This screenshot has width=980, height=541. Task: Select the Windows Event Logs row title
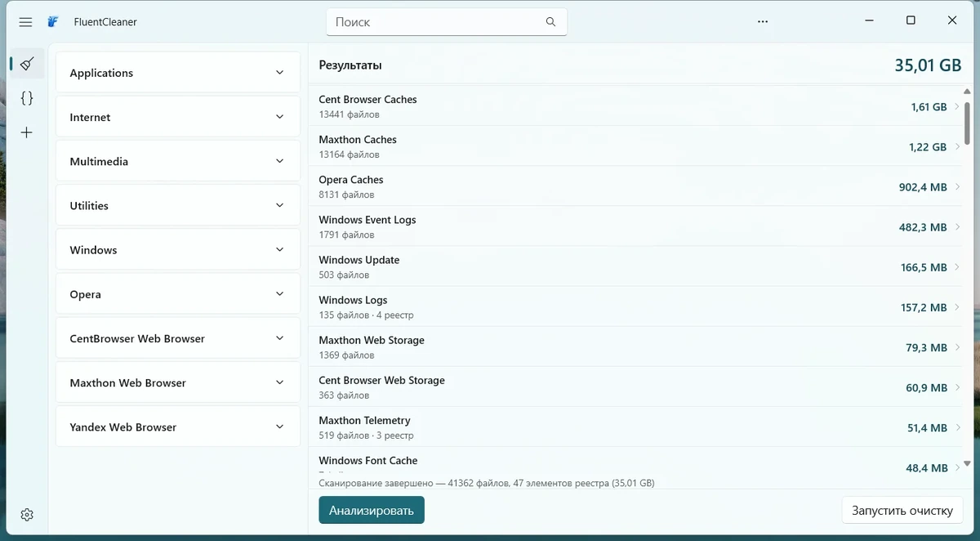coord(367,220)
